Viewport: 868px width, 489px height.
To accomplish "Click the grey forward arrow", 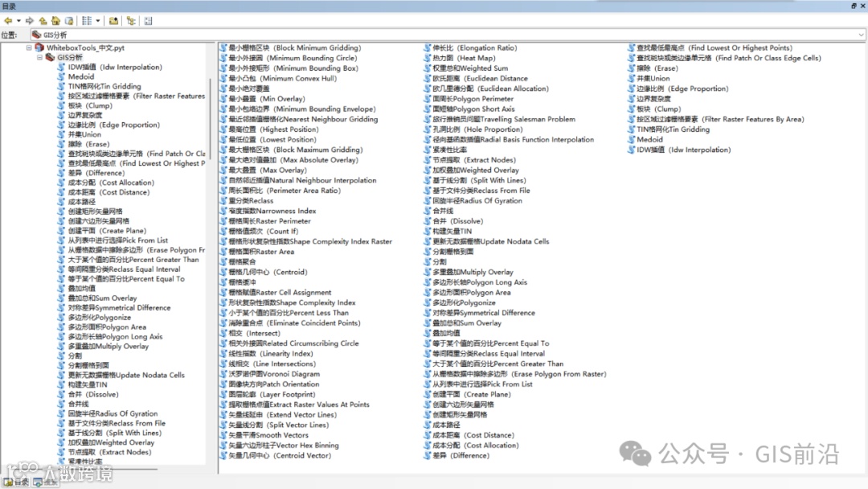I will point(30,20).
